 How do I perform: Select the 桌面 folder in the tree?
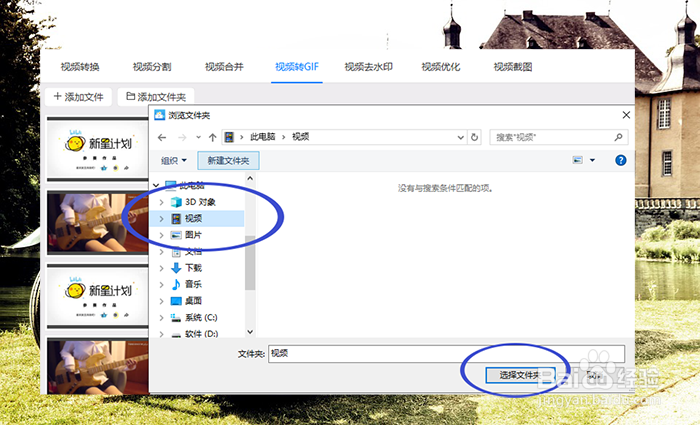tap(194, 301)
